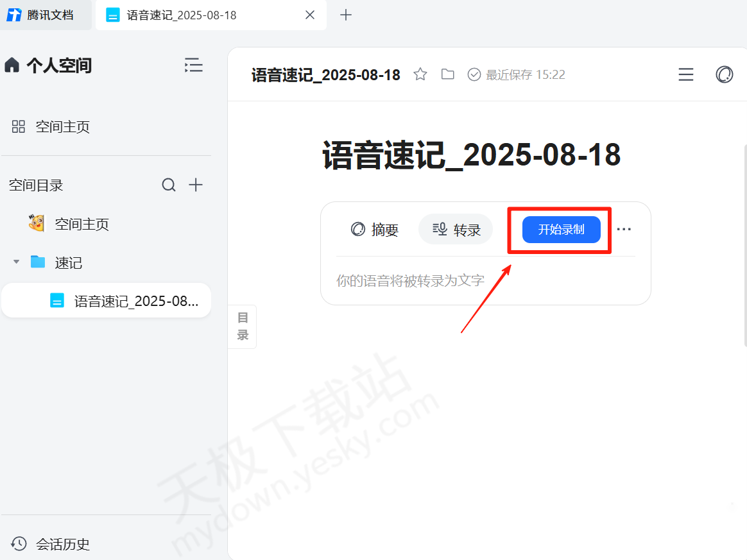Image resolution: width=747 pixels, height=560 pixels.
Task: Open a new tab with the plus button
Action: click(x=346, y=15)
